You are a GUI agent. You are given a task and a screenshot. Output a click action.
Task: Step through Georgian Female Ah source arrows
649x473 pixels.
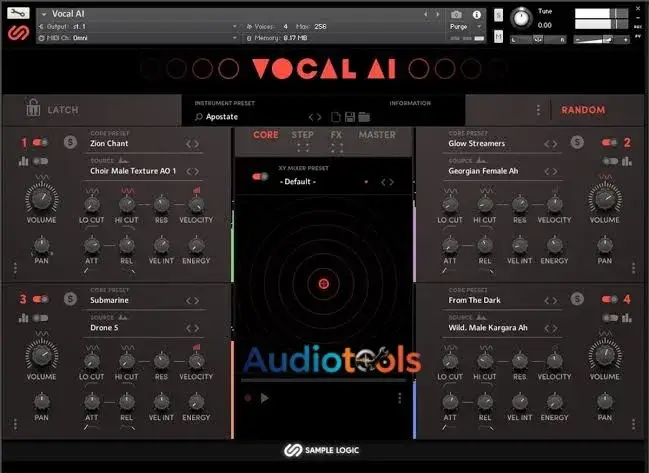pyautogui.click(x=550, y=171)
